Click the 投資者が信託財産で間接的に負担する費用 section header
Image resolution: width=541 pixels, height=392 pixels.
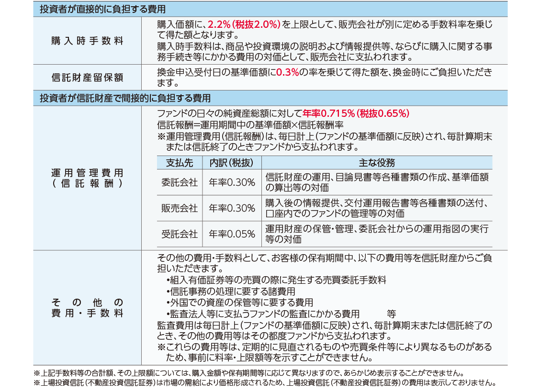click(x=124, y=99)
